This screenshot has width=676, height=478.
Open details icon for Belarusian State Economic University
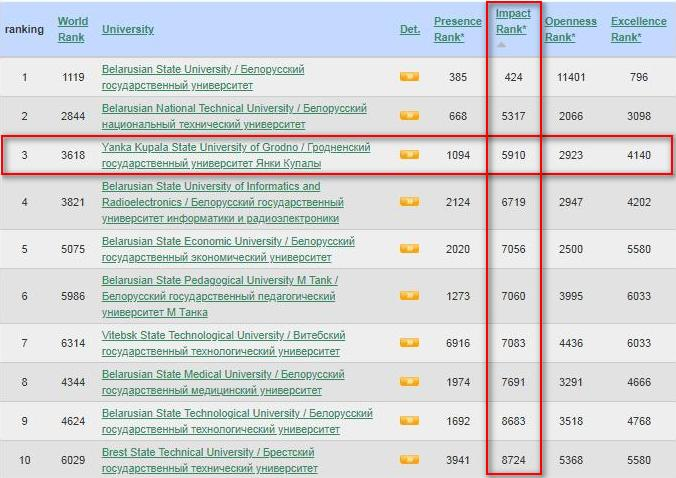409,249
